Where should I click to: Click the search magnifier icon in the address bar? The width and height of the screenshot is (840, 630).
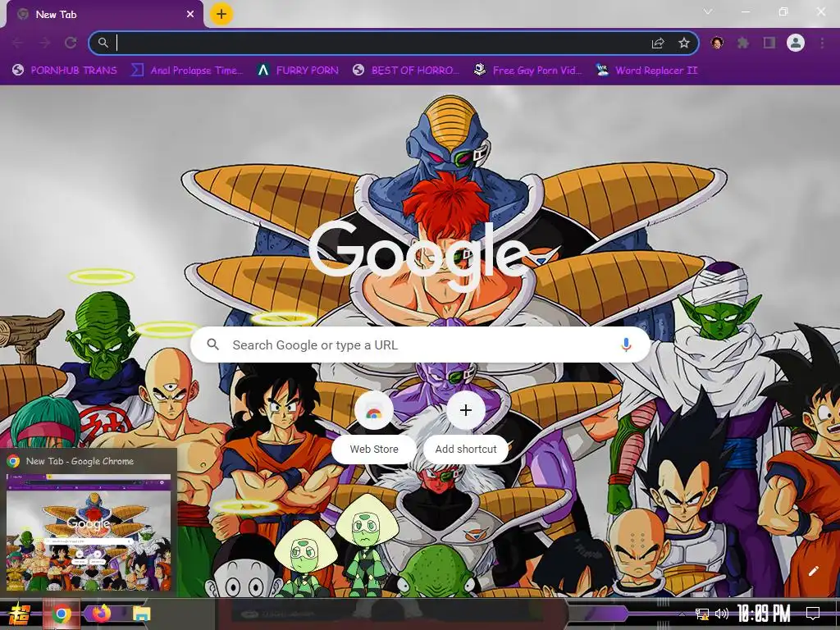(x=103, y=43)
